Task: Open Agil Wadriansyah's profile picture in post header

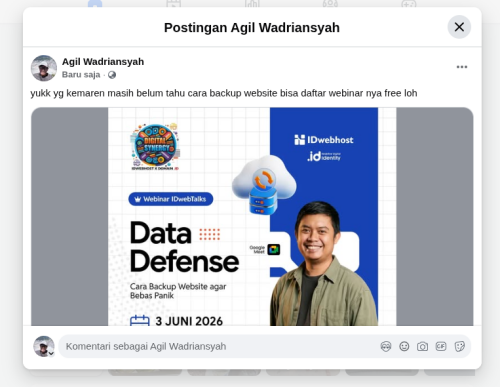Action: 44,68
